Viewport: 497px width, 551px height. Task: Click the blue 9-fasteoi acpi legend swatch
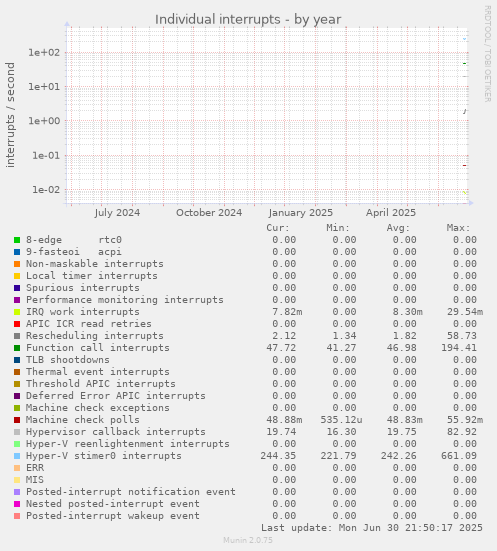(x=17, y=252)
